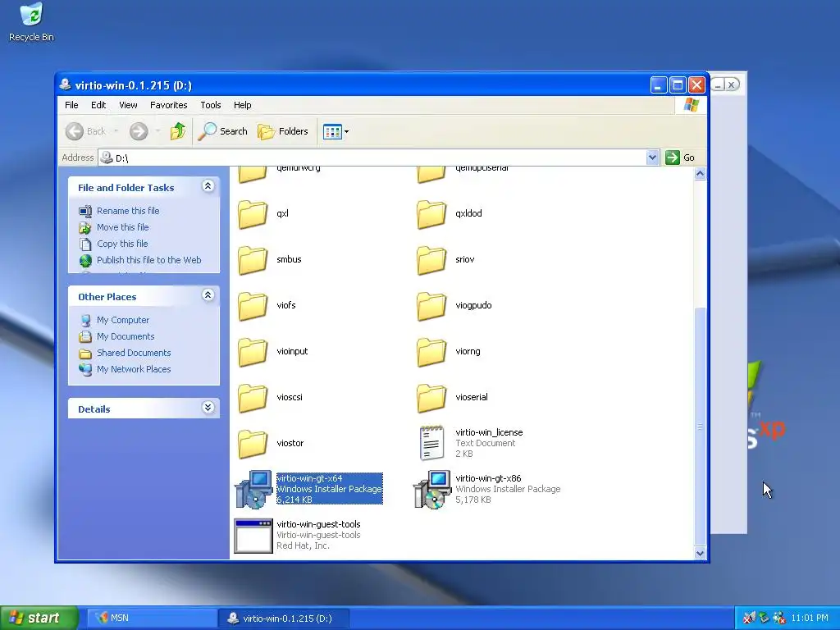The width and height of the screenshot is (840, 630).
Task: Select the viorng folder icon
Action: click(431, 353)
